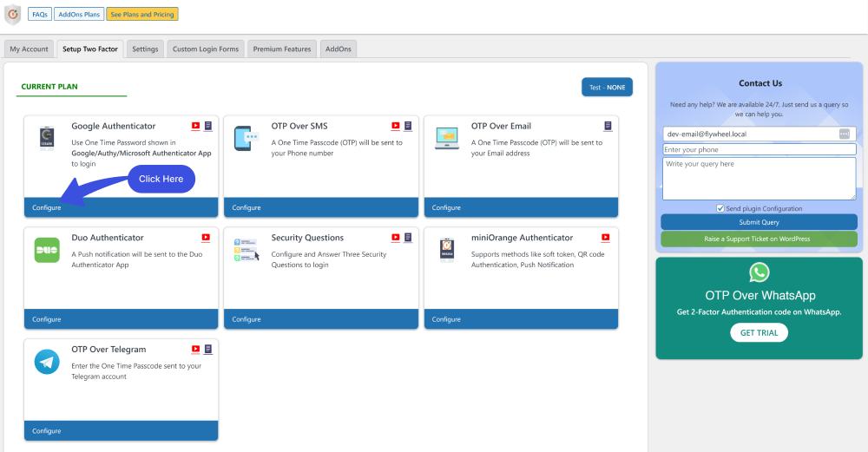Screen dimensions: 868x452
Task: Go to Premium Features tab
Action: coord(282,49)
